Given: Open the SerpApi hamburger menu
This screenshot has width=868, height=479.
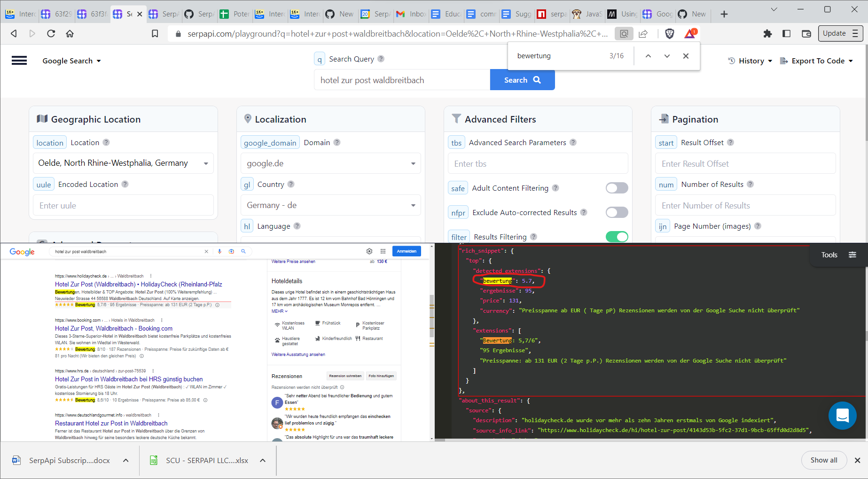Looking at the screenshot, I should pos(19,61).
